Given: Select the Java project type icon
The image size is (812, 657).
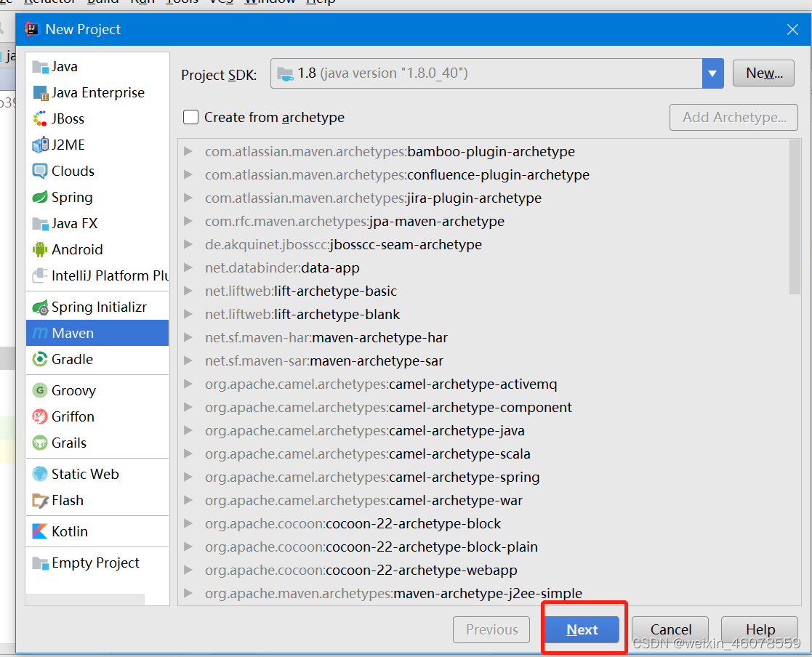Looking at the screenshot, I should click(40, 67).
